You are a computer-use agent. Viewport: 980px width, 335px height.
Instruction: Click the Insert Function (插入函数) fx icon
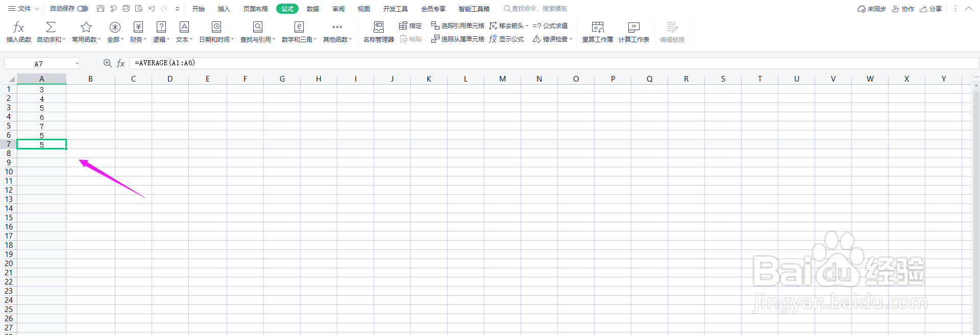[19, 27]
